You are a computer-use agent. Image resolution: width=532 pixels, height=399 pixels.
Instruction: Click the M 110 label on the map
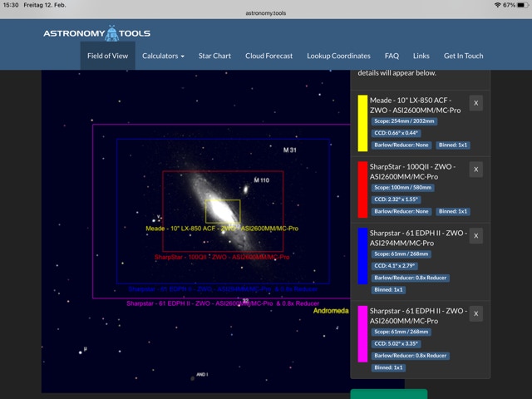coord(262,180)
